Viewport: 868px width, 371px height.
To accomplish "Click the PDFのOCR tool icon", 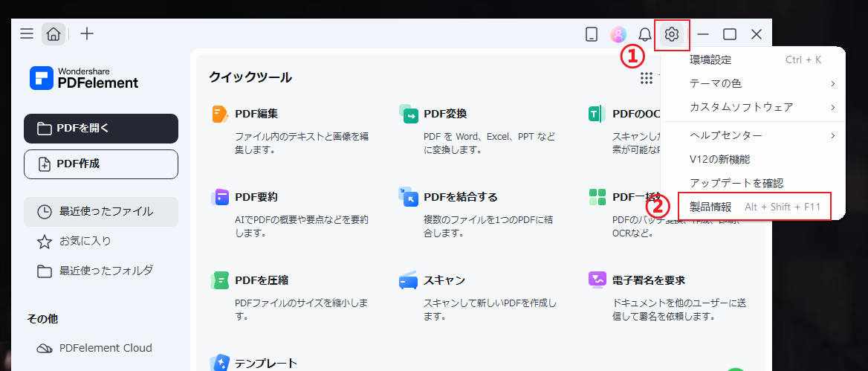I will pos(597,114).
